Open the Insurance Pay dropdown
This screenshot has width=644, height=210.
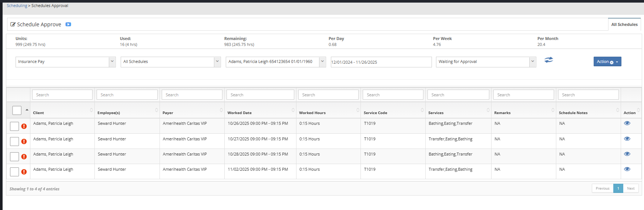point(66,62)
